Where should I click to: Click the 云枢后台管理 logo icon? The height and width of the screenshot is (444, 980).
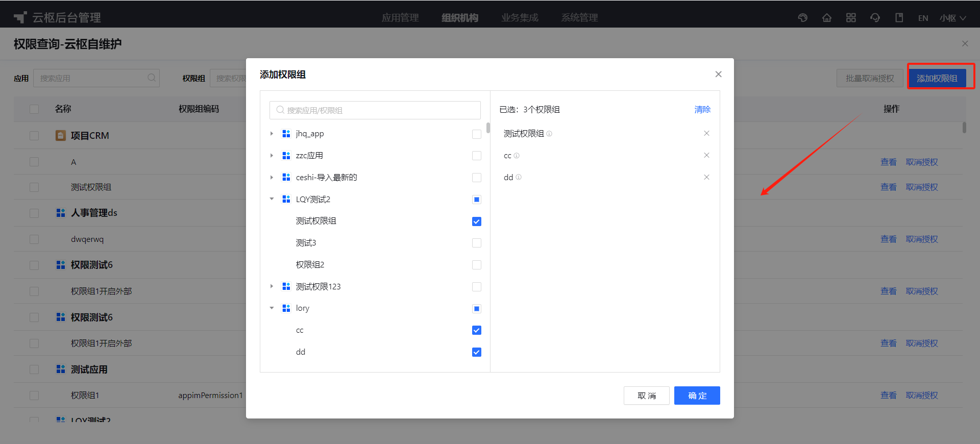(x=20, y=17)
